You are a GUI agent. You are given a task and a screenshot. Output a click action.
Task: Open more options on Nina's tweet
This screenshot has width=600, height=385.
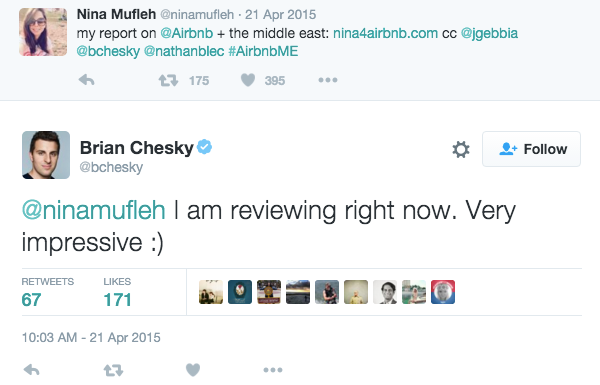[328, 80]
